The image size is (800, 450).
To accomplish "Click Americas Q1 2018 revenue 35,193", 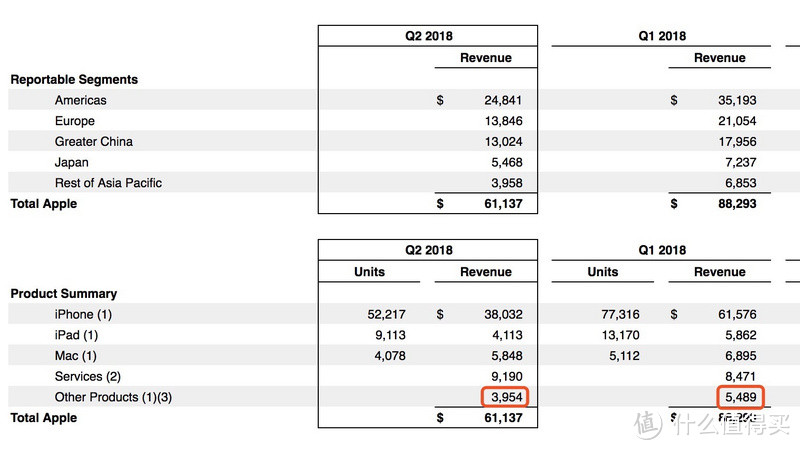I will click(x=737, y=100).
